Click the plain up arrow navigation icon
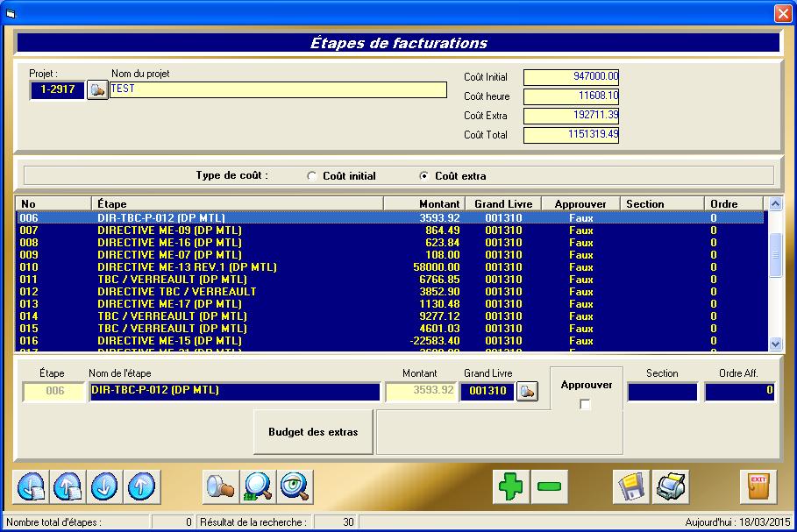 [140, 486]
